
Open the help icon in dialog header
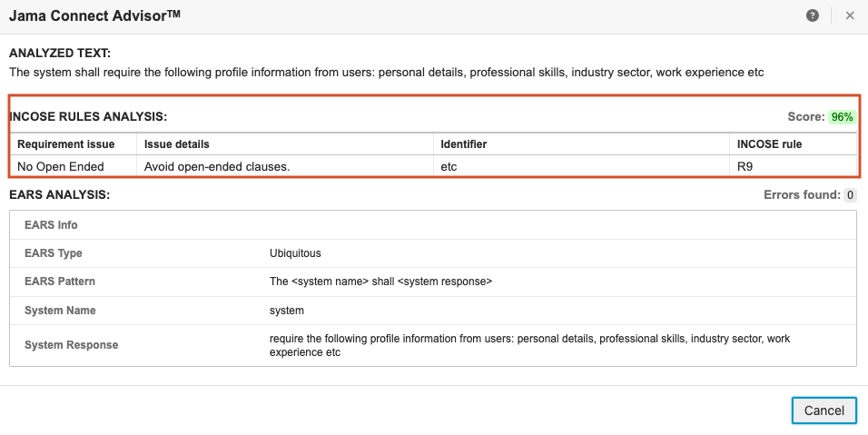(x=813, y=16)
